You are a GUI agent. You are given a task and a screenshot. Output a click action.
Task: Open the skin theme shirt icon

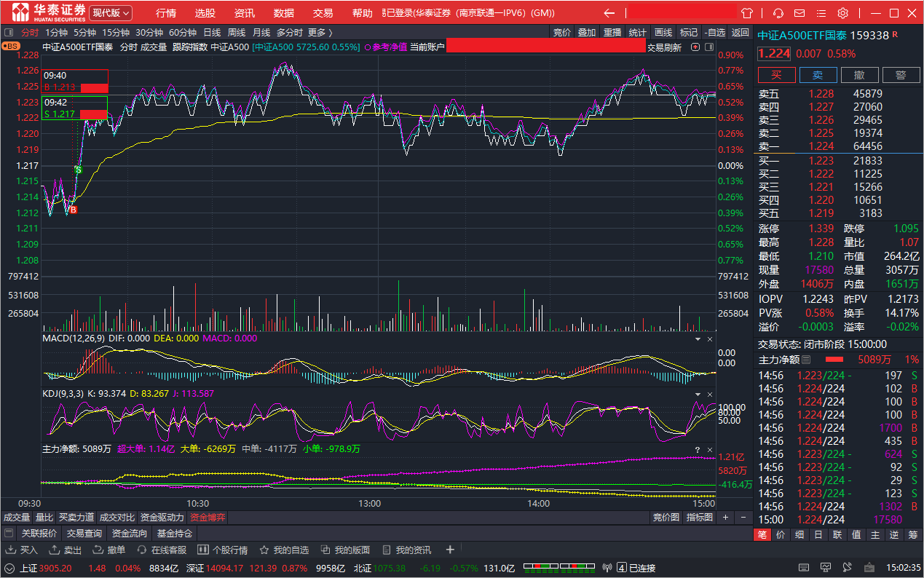click(747, 13)
